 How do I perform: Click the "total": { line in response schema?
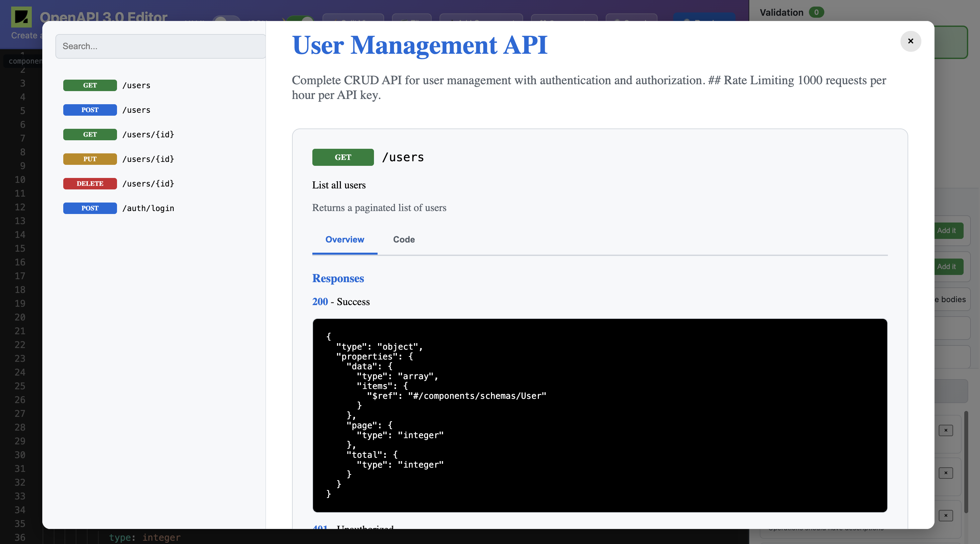coord(372,455)
